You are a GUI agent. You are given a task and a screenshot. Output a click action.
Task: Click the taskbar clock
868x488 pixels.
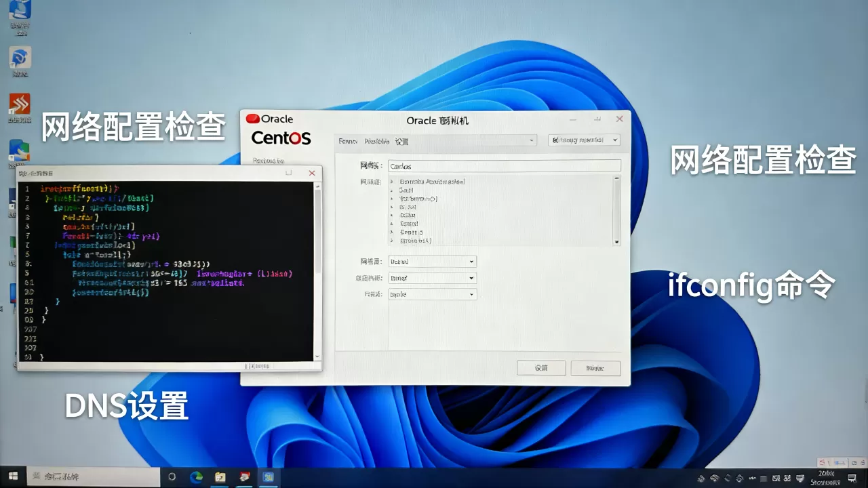826,477
